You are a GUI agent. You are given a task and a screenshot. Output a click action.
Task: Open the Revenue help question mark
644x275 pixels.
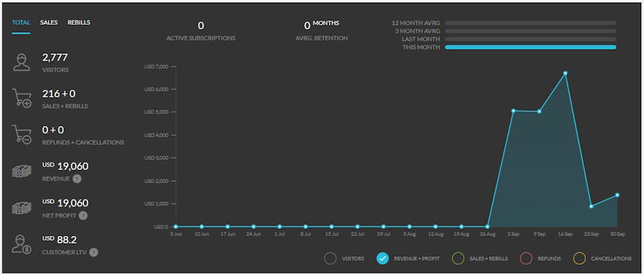tap(77, 179)
